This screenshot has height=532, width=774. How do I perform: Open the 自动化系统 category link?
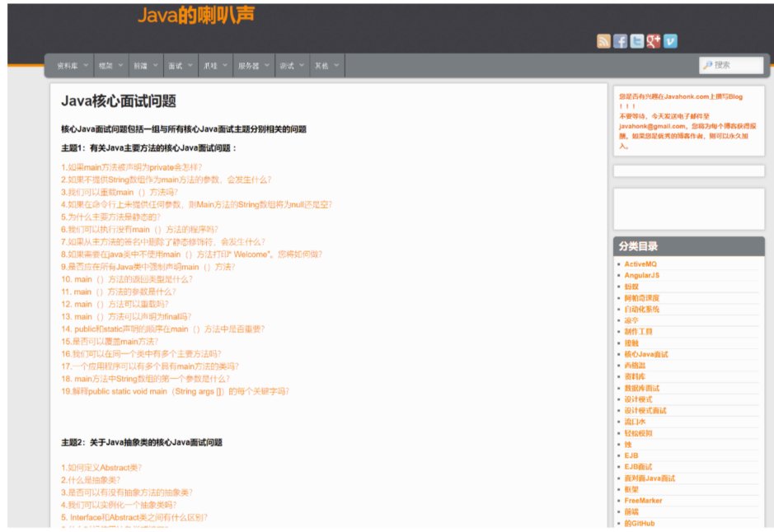(x=642, y=310)
